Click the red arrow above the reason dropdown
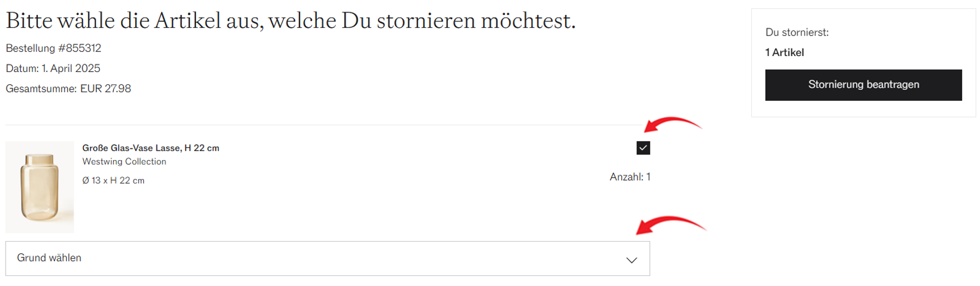980x286 pixels. click(x=670, y=225)
